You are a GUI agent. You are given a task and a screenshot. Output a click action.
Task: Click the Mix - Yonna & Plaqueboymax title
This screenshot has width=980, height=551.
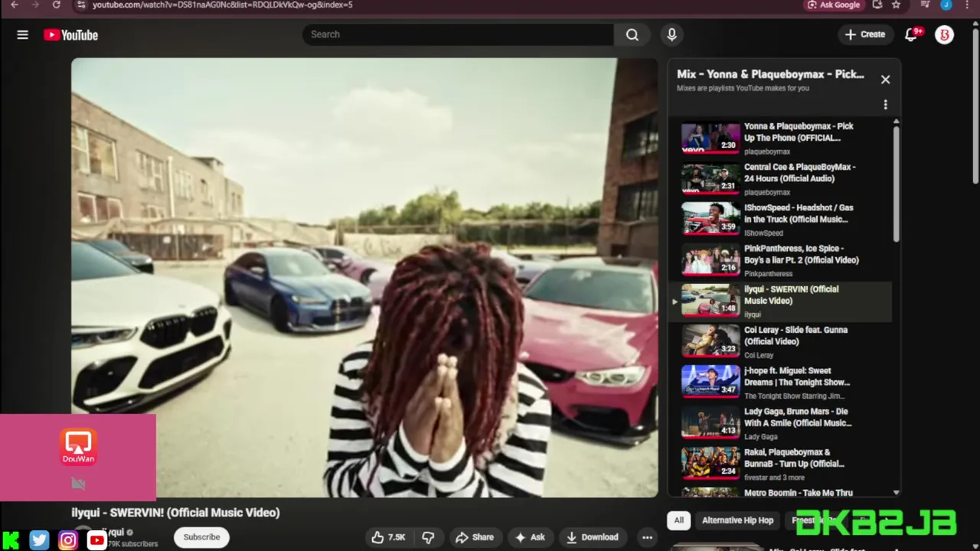pyautogui.click(x=770, y=74)
